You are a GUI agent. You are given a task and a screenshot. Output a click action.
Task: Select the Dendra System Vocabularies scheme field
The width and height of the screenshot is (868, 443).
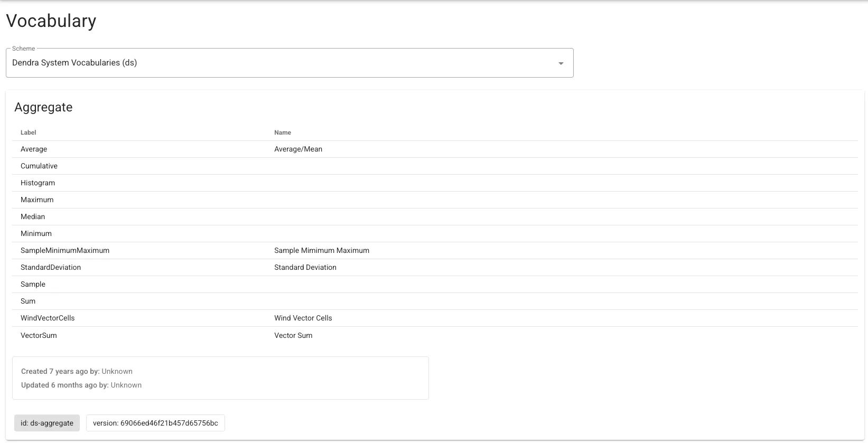290,63
